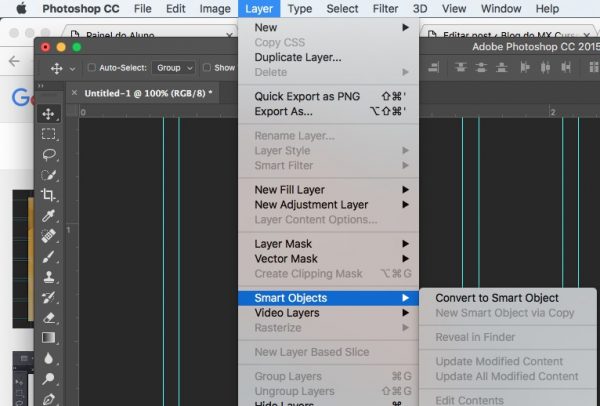This screenshot has height=406, width=600.
Task: Click the distribute left edges icon
Action: [525, 68]
